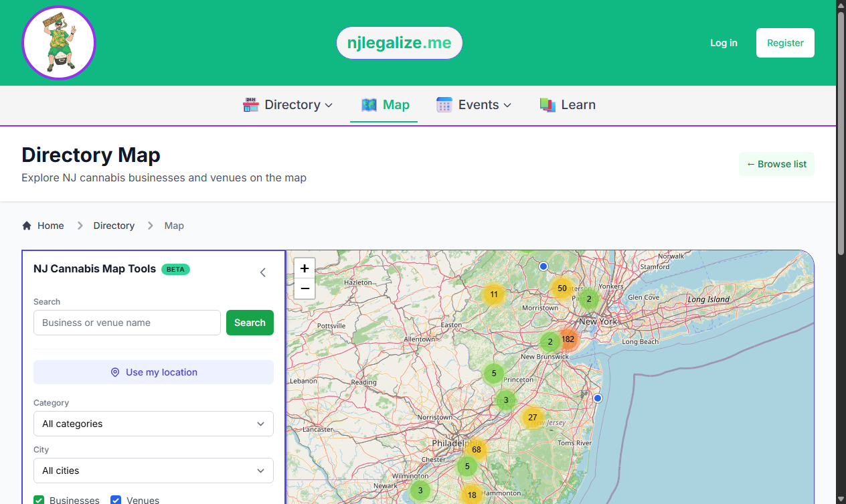Click the Learn books icon
The width and height of the screenshot is (846, 504).
click(547, 104)
